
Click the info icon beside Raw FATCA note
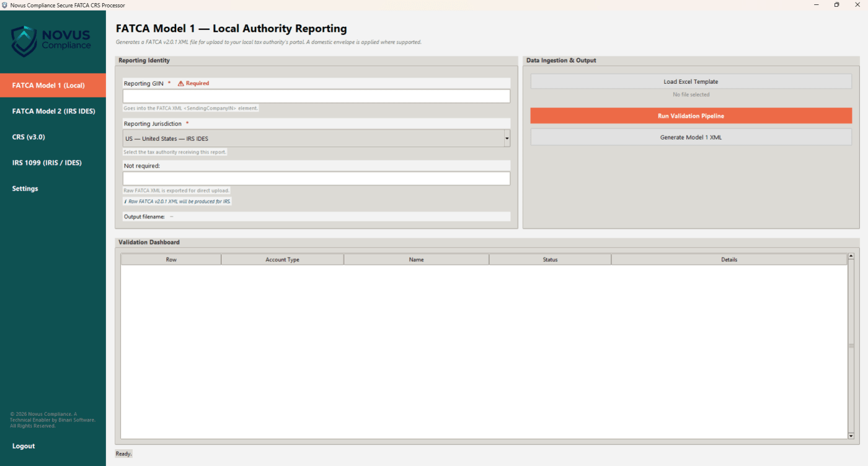point(125,202)
